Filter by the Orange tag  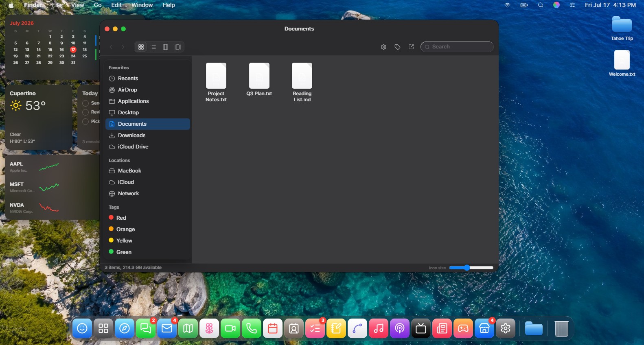[147, 229]
